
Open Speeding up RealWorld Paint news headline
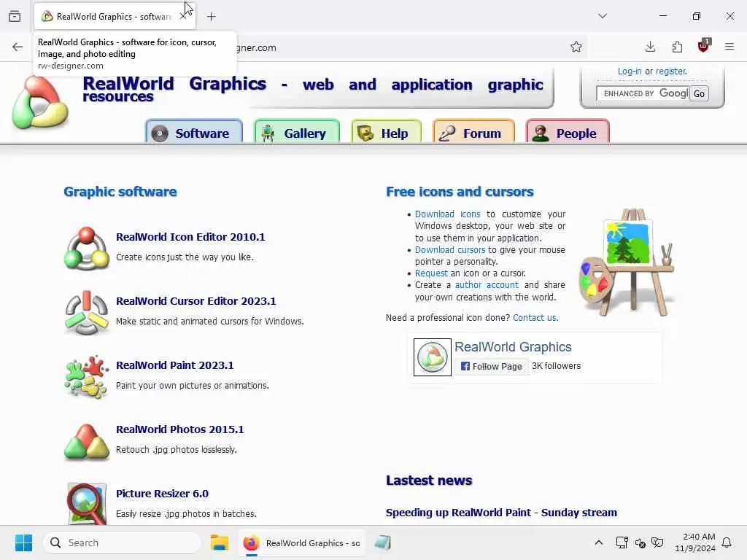tap(501, 513)
